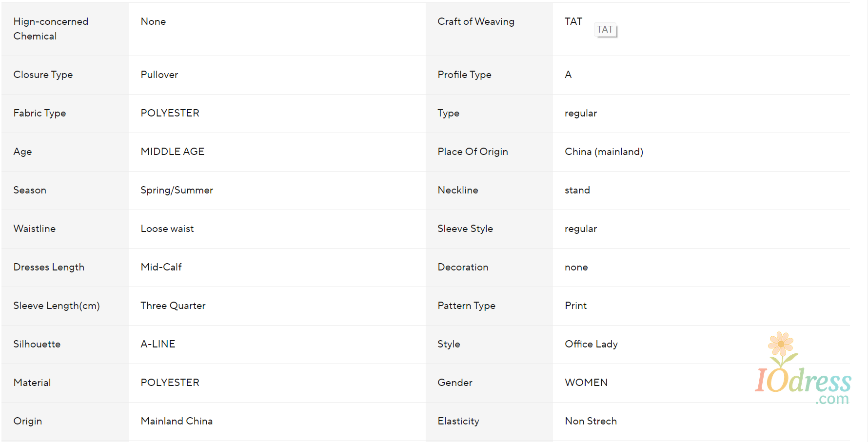Click the Neckline label

[x=457, y=190]
